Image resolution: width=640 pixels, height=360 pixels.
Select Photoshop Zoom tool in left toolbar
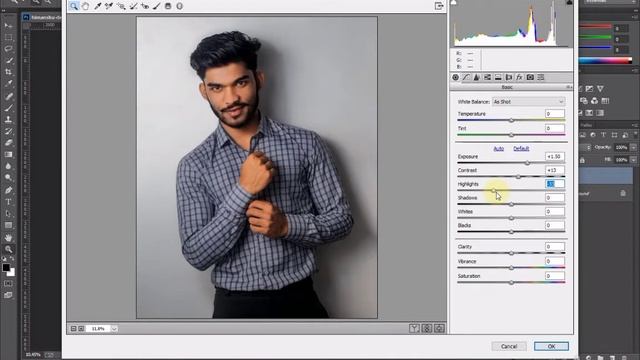(x=8, y=249)
